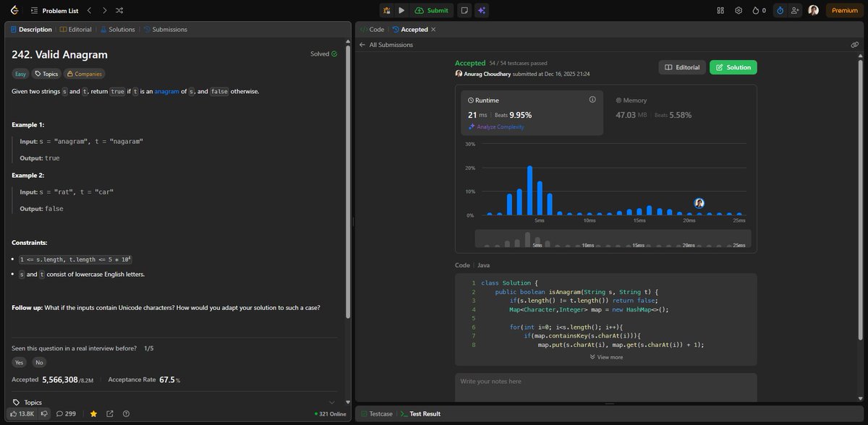Click the Topics tag pill

point(46,74)
